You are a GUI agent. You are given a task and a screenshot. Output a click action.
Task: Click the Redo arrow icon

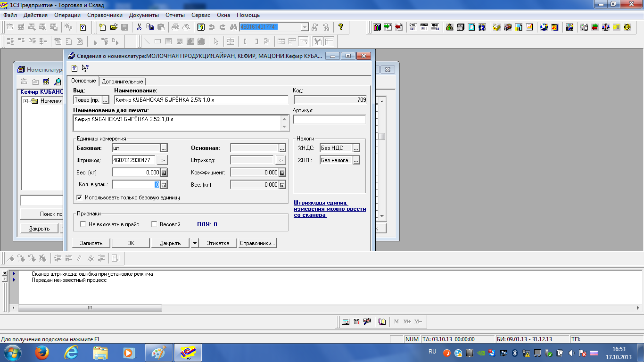click(x=223, y=27)
